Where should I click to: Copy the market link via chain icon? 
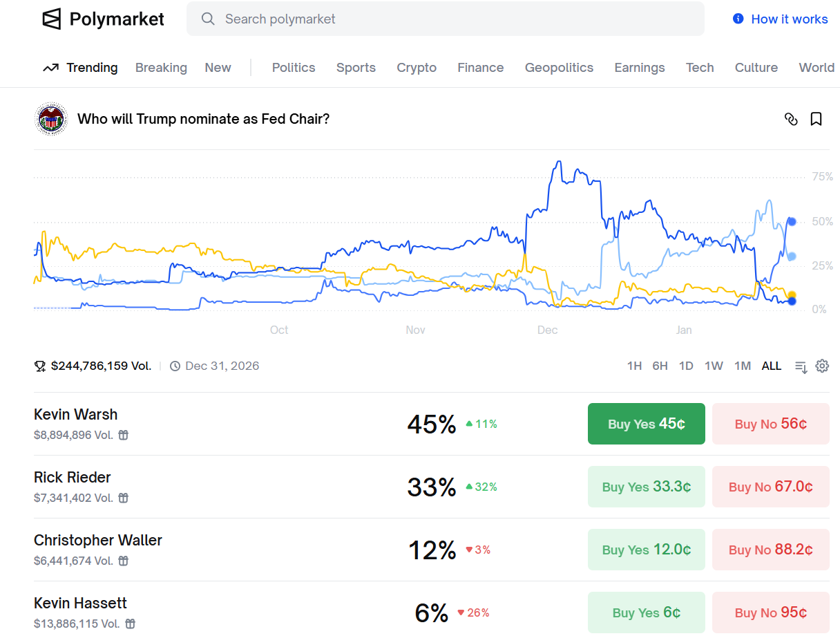pyautogui.click(x=791, y=120)
